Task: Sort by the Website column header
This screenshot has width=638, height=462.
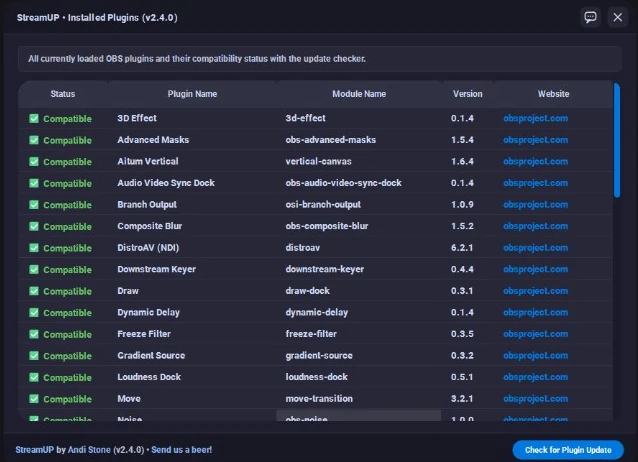Action: click(x=553, y=94)
